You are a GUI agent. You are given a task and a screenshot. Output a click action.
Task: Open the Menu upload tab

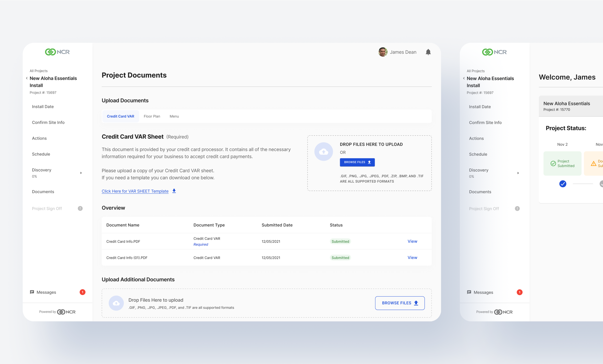[x=174, y=116]
